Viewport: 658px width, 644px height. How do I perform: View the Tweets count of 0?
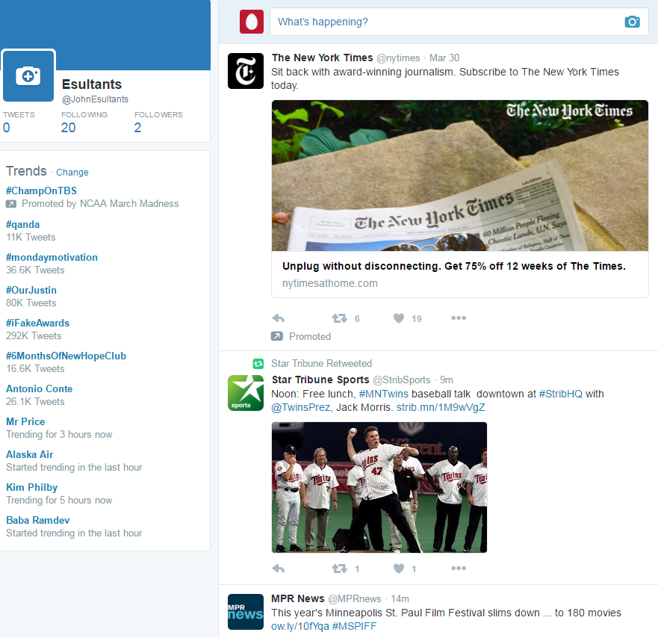pyautogui.click(x=6, y=128)
